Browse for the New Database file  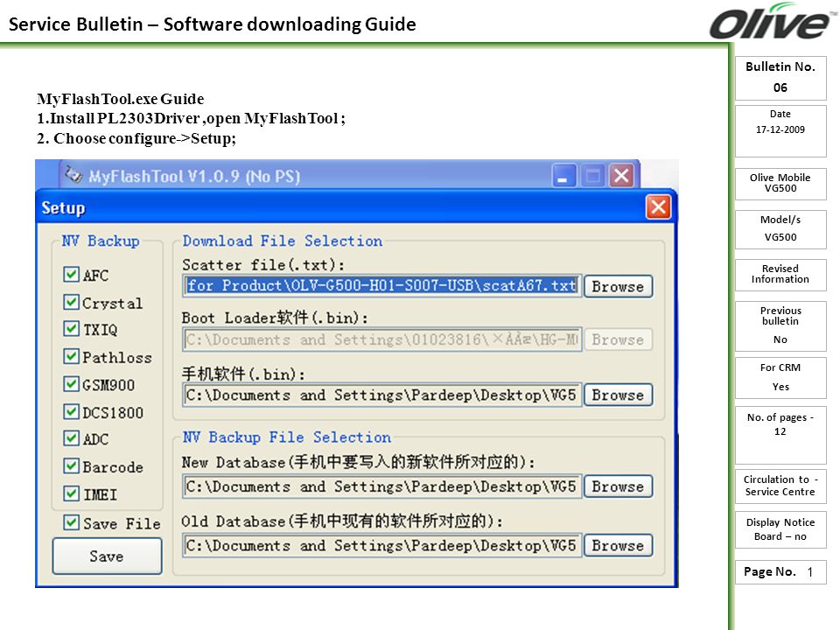[x=619, y=486]
